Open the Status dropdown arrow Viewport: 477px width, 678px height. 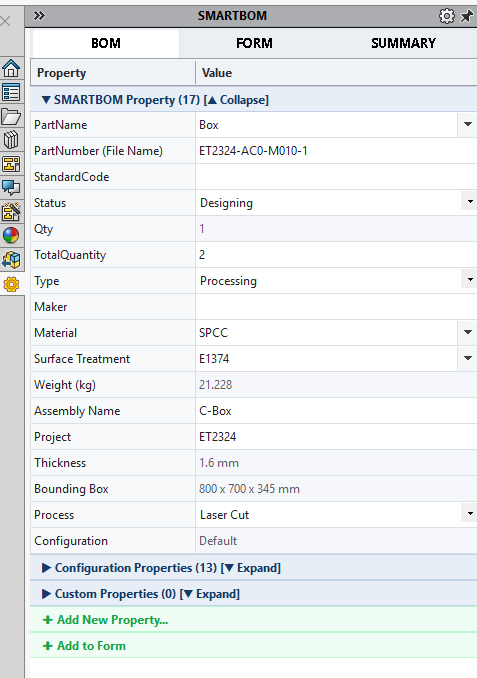[470, 202]
